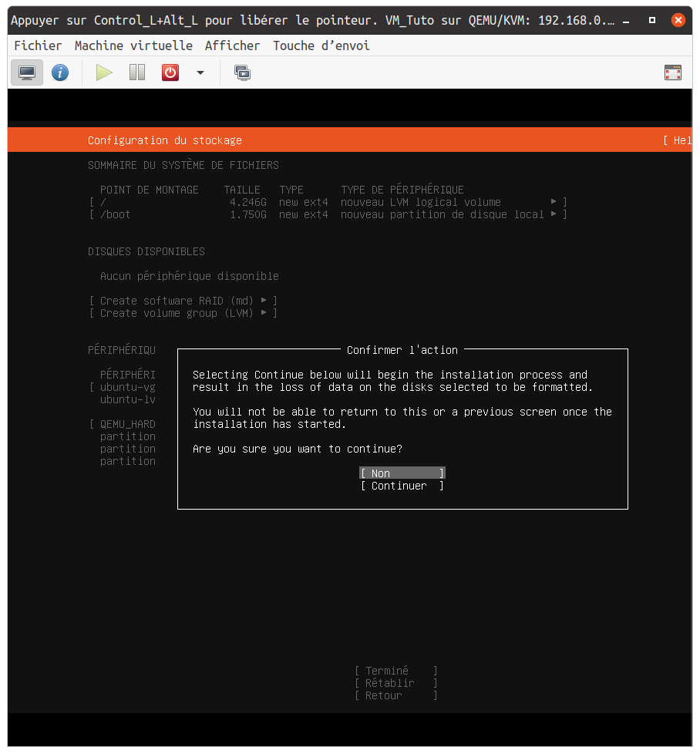Open the Fichier menu

(x=38, y=45)
